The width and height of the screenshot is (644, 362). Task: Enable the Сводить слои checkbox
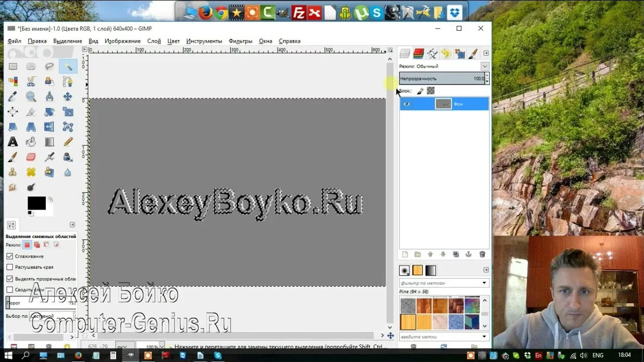pos(10,290)
